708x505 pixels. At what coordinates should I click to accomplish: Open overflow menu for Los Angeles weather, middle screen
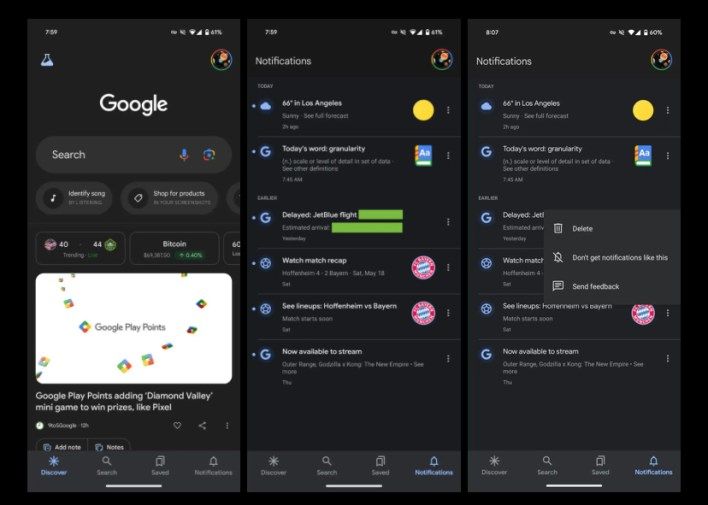pyautogui.click(x=448, y=110)
